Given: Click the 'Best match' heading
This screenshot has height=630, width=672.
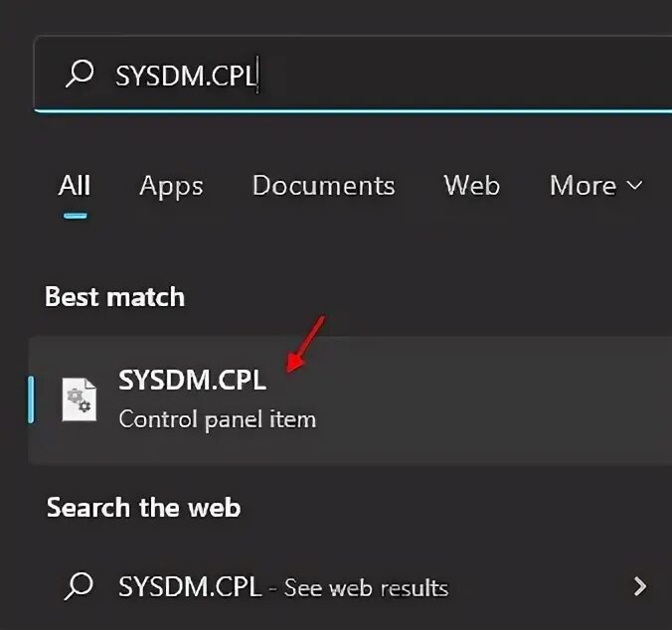Looking at the screenshot, I should click(x=114, y=297).
